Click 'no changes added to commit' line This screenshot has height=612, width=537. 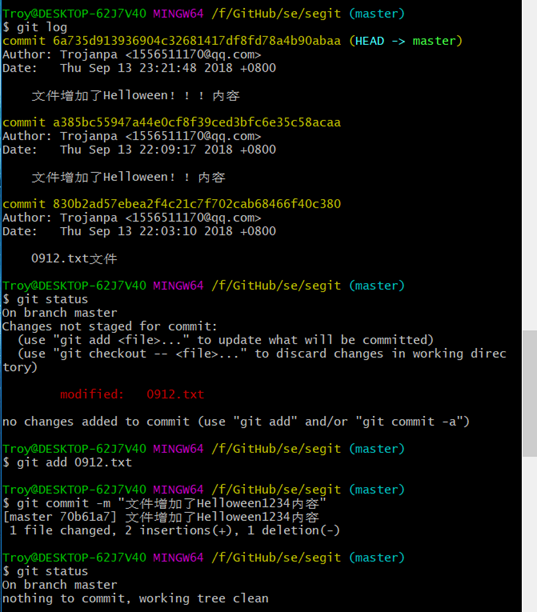(236, 422)
